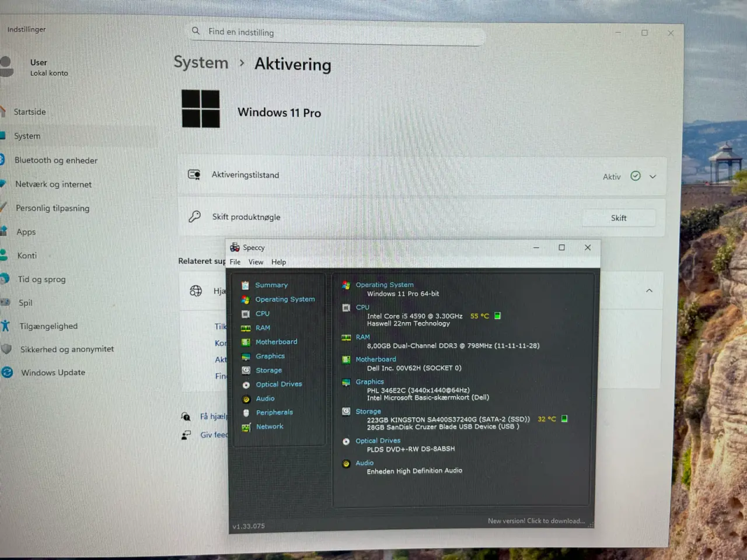The width and height of the screenshot is (747, 560).
Task: Click the RAM module icon in Speccy sidebar
Action: [246, 328]
